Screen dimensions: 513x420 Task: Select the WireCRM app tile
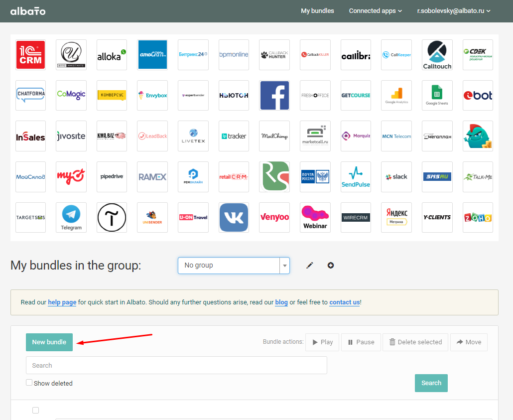click(356, 217)
